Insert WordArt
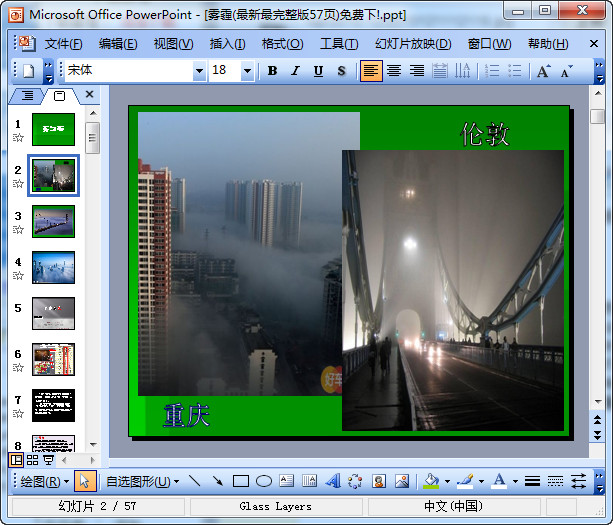The height and width of the screenshot is (525, 613). point(333,481)
